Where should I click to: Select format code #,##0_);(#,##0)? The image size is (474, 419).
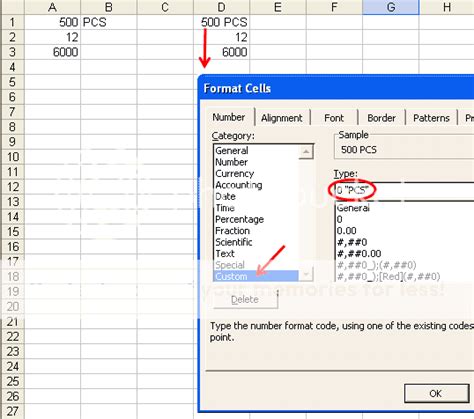point(405,265)
